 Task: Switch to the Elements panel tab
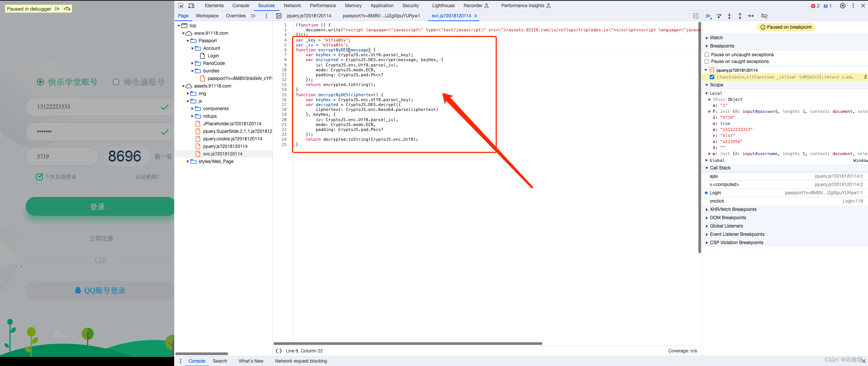click(214, 6)
